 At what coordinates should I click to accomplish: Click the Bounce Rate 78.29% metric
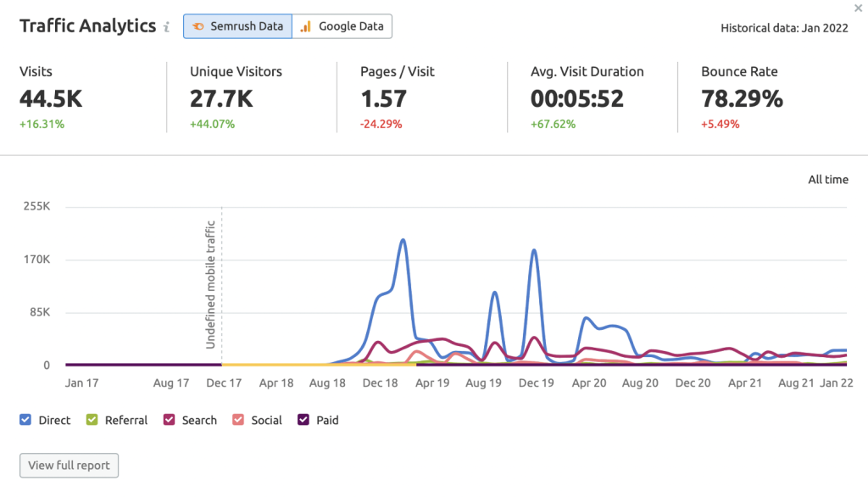pyautogui.click(x=742, y=98)
